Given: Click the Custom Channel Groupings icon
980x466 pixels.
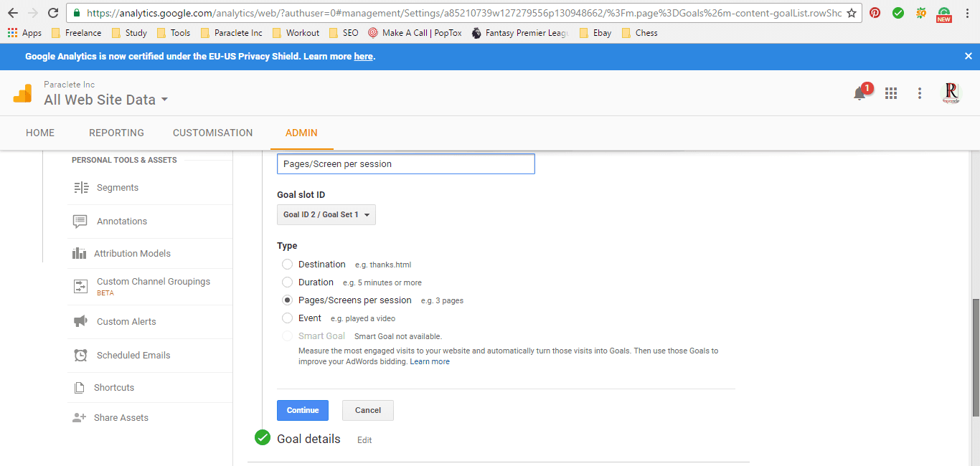Looking at the screenshot, I should click(80, 286).
